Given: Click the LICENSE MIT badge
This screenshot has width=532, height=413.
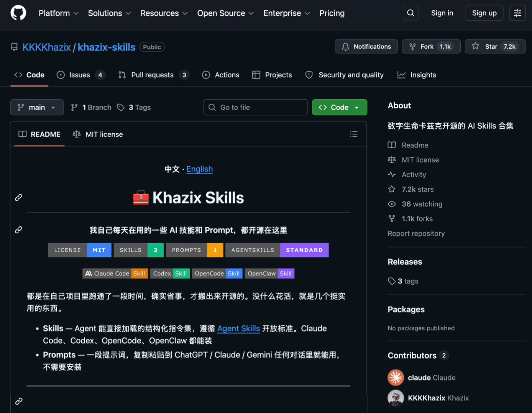Looking at the screenshot, I should tap(80, 250).
